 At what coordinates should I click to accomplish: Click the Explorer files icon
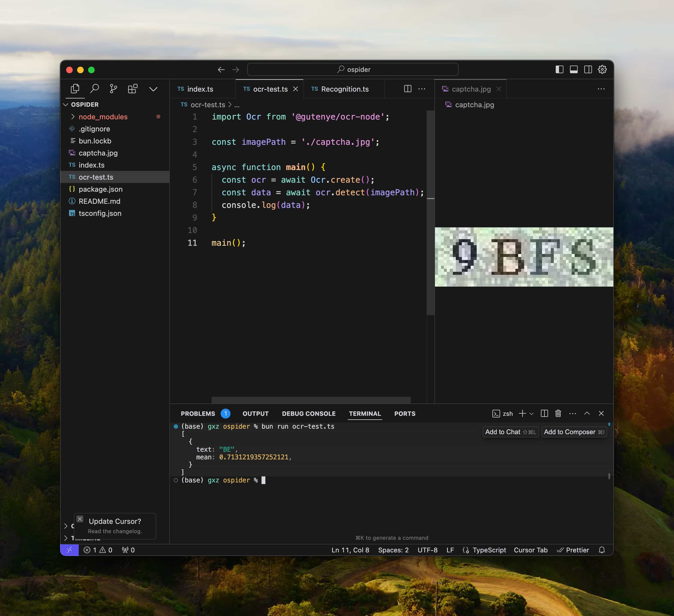[x=75, y=89]
